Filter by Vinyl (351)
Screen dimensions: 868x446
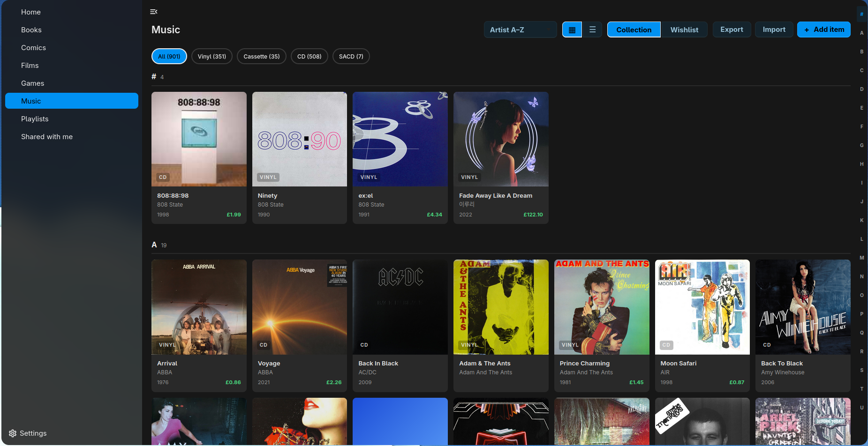pyautogui.click(x=212, y=56)
